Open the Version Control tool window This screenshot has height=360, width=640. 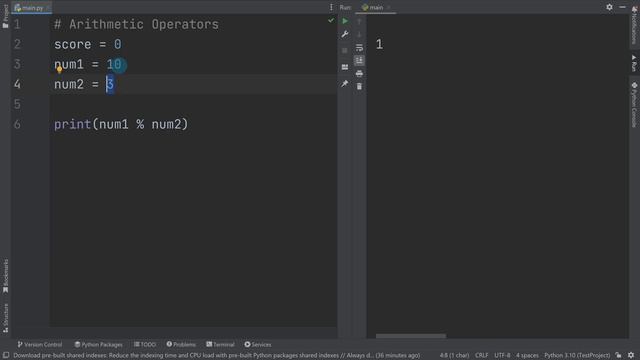pos(40,345)
